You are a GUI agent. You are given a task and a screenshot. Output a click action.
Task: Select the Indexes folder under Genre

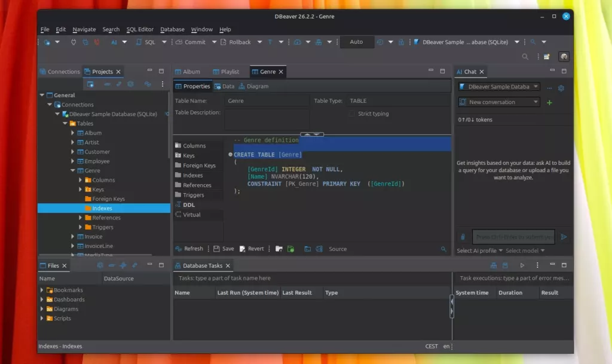(x=104, y=209)
